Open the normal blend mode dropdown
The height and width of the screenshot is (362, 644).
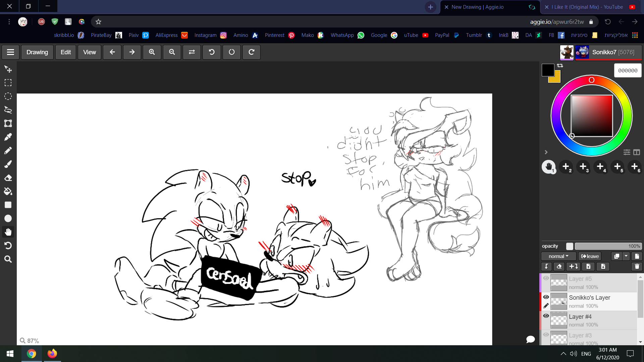tap(558, 256)
